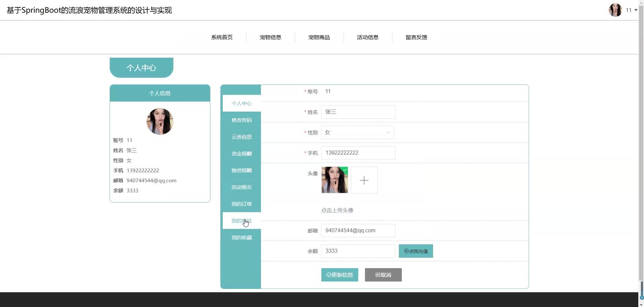
Task: Go to 宠物信息 in navigation menu
Action: [x=270, y=37]
